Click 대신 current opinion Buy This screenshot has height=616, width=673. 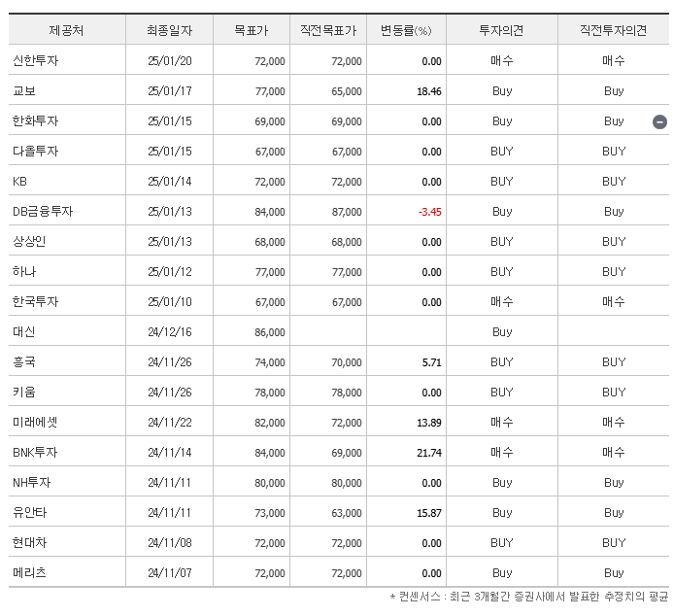tap(502, 332)
